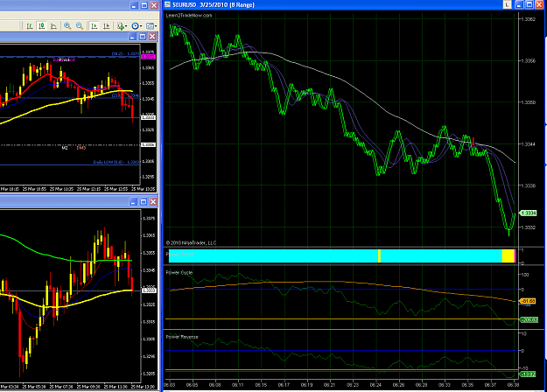This screenshot has height=392, width=547.
Task: Minimize the main MetaTrader window at the top left
Action: (134, 5)
